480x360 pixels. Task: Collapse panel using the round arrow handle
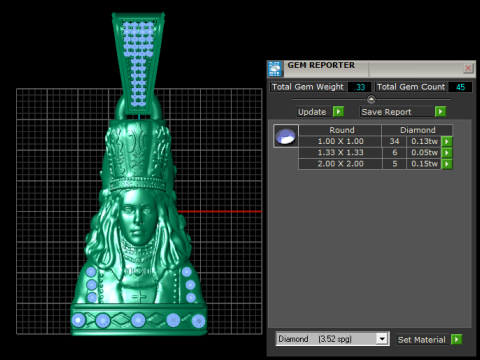tap(371, 99)
